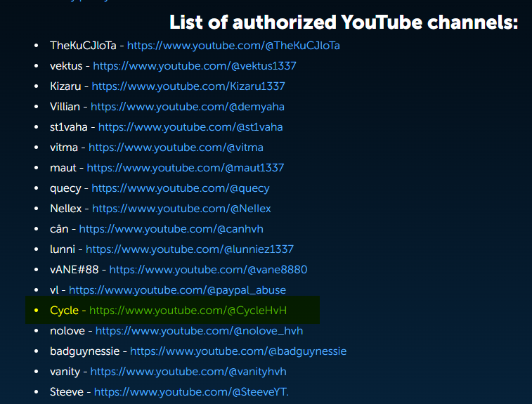Image resolution: width=532 pixels, height=404 pixels.
Task: Open the @SteeveYT channel link
Action: pyautogui.click(x=191, y=392)
